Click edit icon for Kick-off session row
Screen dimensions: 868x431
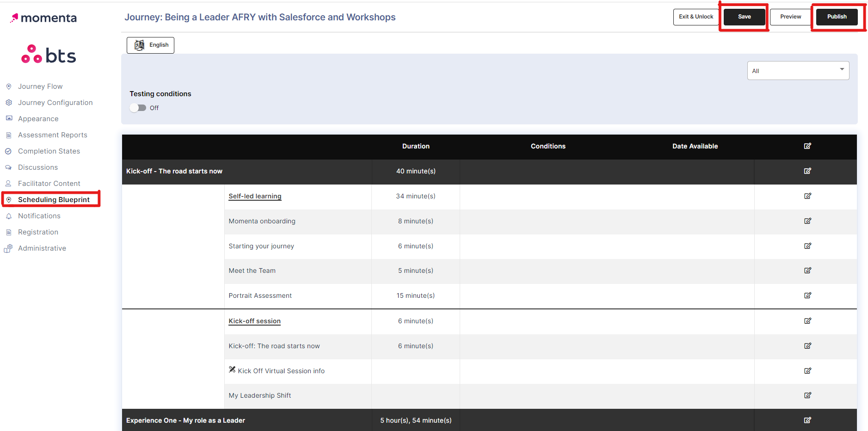[x=807, y=321]
